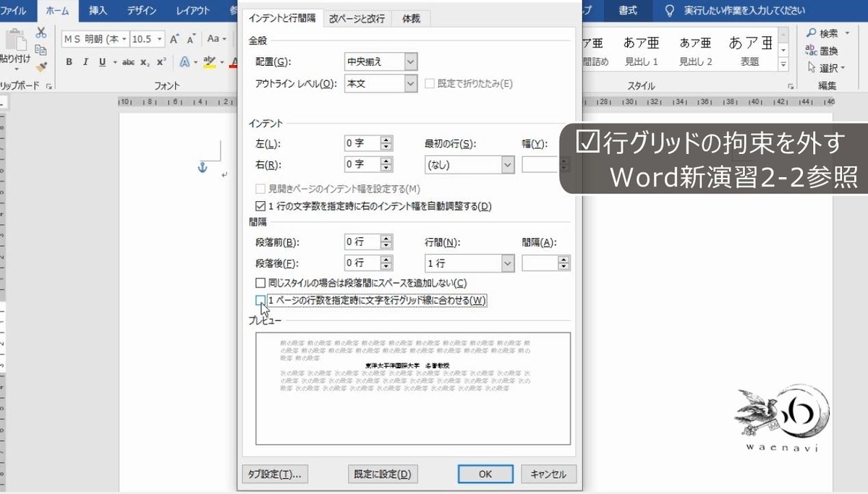Viewport: 868px width, 494px height.
Task: Apply subscript formatting
Action: (145, 62)
